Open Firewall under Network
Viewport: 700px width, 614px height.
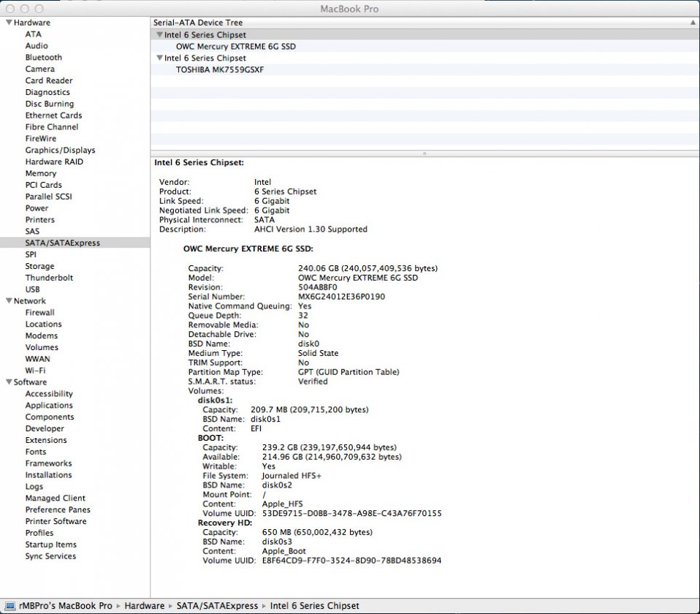click(x=40, y=313)
